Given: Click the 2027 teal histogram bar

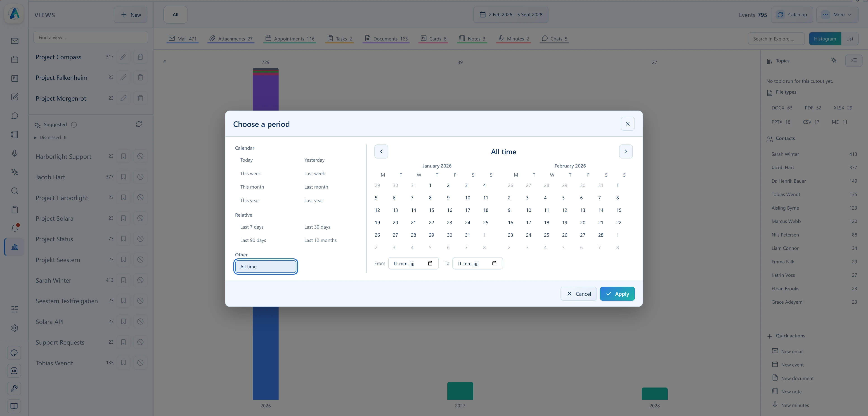Looking at the screenshot, I should click(x=460, y=391).
